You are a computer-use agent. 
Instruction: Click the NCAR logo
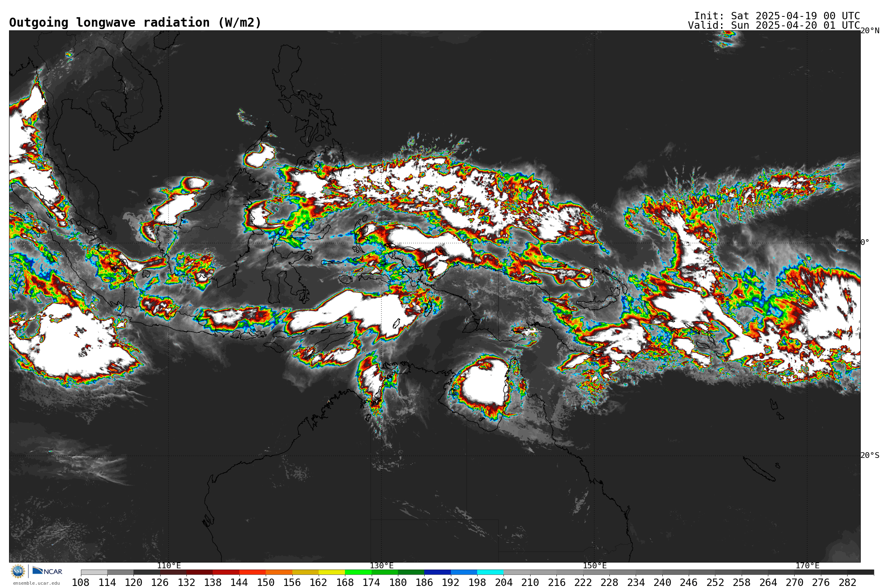point(47,571)
